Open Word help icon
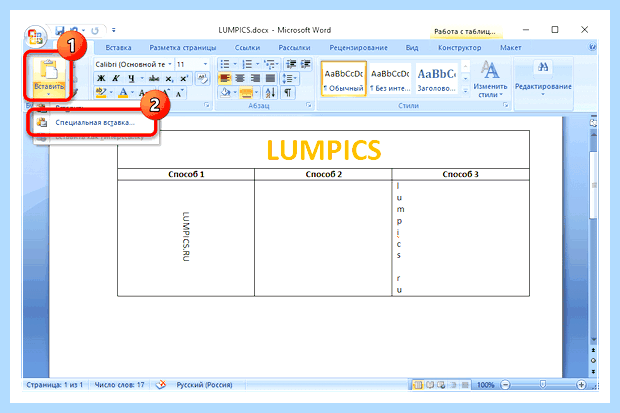Screen dimensions: 620x413 (592, 47)
